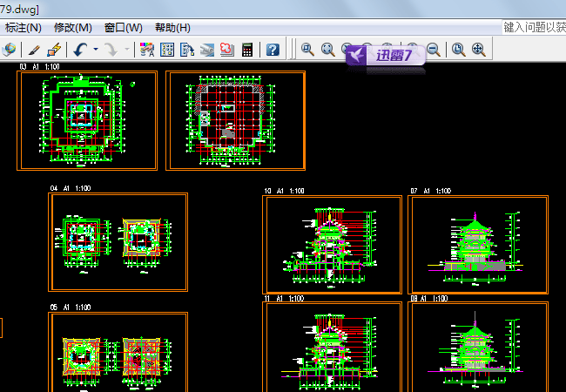Click the Help question mark icon
The width and height of the screenshot is (566, 392).
pos(273,50)
